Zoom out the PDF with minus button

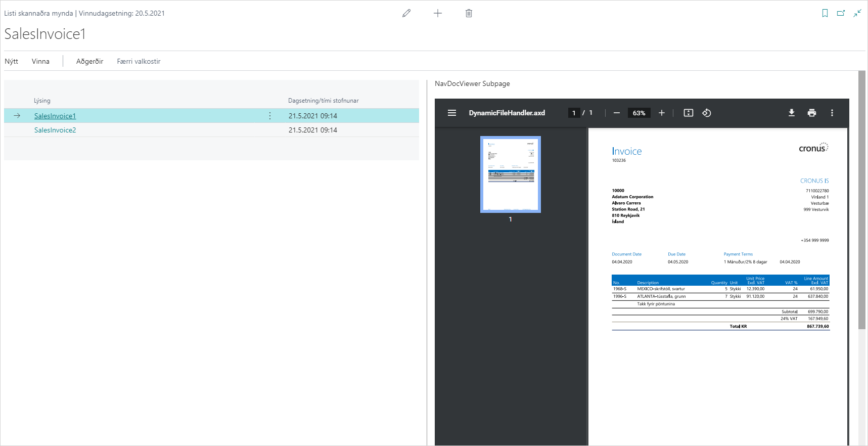pyautogui.click(x=617, y=113)
